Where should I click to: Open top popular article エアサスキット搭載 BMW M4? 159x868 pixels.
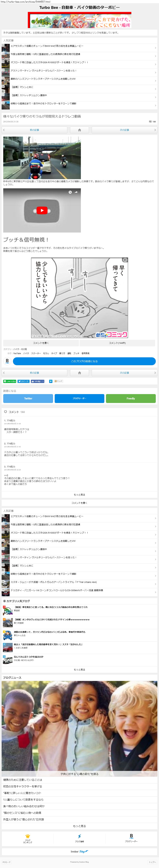pyautogui.click(x=80, y=48)
